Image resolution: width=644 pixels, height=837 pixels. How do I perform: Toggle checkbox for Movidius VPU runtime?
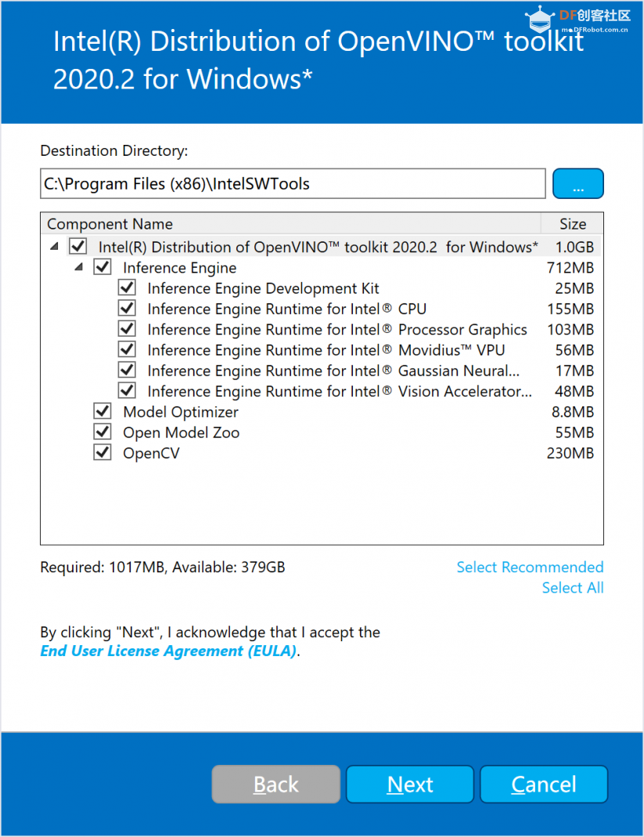tap(127, 350)
